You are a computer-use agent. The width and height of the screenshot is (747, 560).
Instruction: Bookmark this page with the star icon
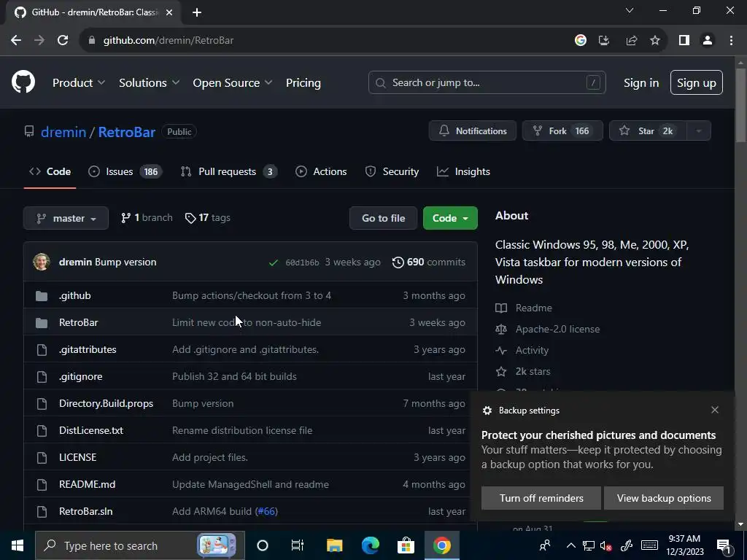click(x=655, y=41)
